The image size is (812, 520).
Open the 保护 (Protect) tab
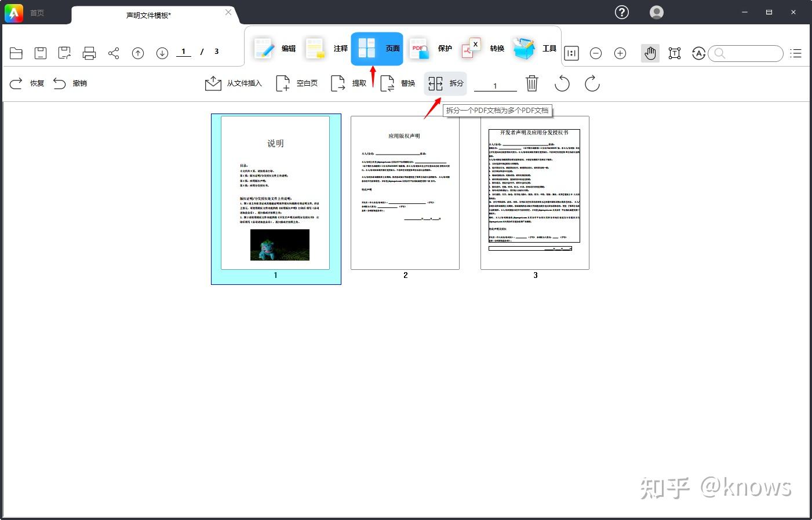(x=431, y=49)
